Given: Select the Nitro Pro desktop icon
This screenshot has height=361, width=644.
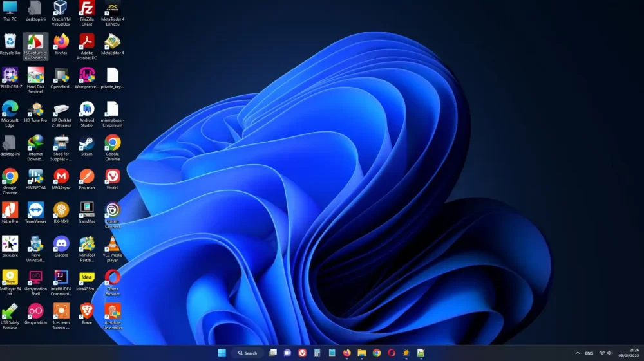Looking at the screenshot, I should (x=10, y=213).
